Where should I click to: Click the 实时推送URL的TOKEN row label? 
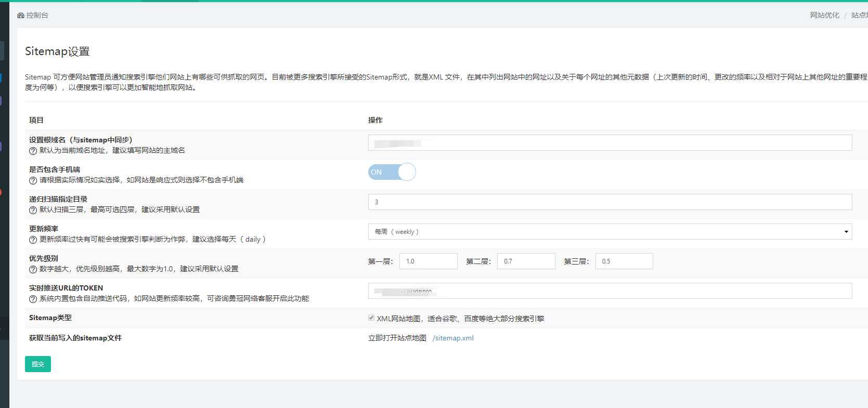pyautogui.click(x=66, y=288)
